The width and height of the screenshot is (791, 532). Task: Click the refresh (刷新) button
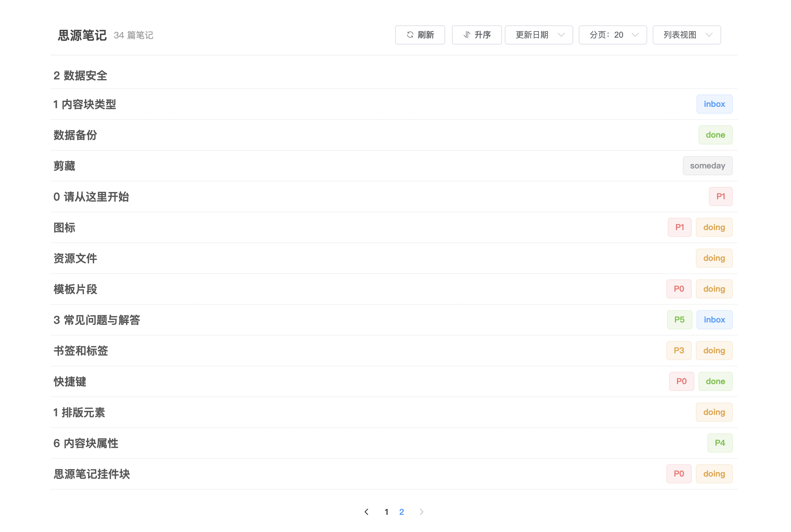click(x=420, y=35)
